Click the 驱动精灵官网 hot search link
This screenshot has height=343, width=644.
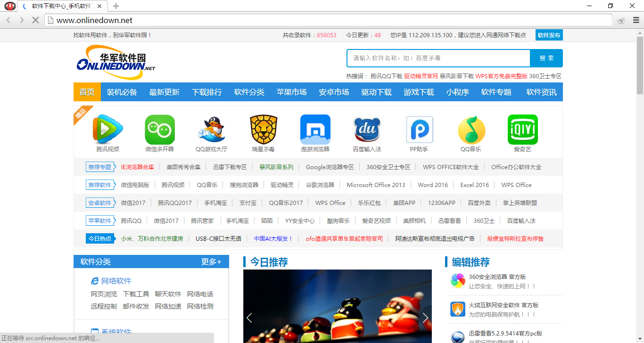[x=421, y=76]
